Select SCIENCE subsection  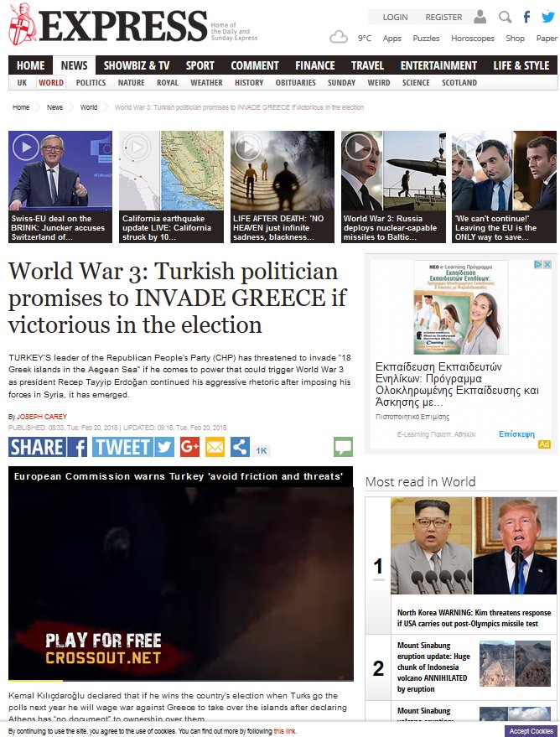416,83
